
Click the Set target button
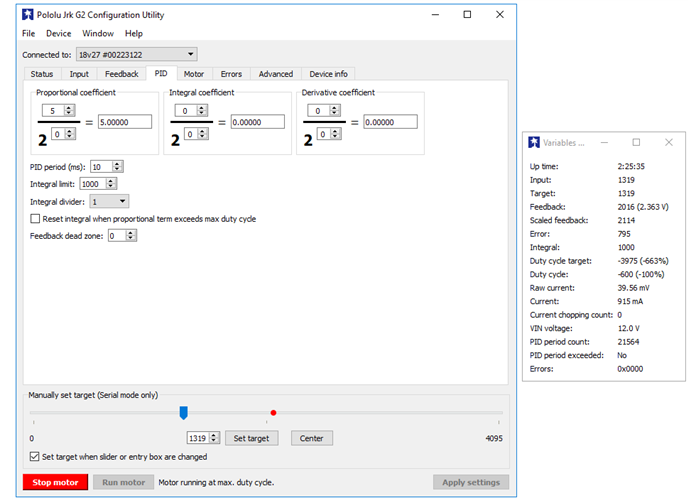(250, 438)
